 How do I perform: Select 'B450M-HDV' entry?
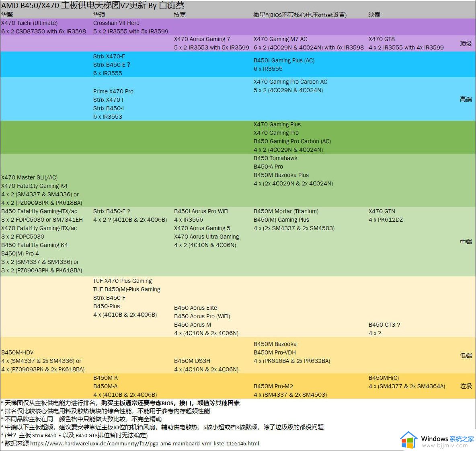click(x=17, y=352)
